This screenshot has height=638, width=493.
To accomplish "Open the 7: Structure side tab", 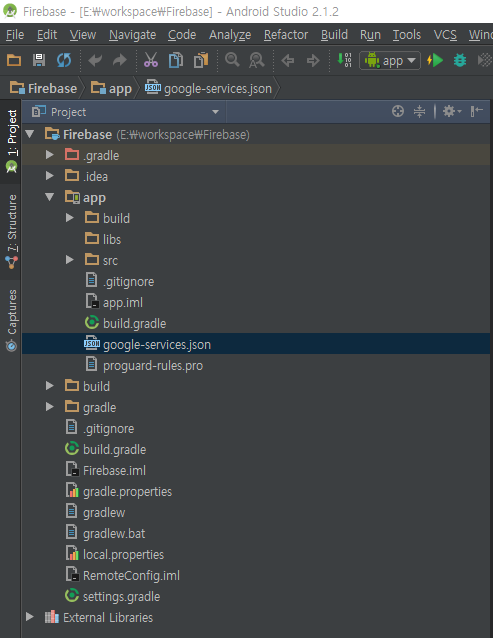I will 11,232.
